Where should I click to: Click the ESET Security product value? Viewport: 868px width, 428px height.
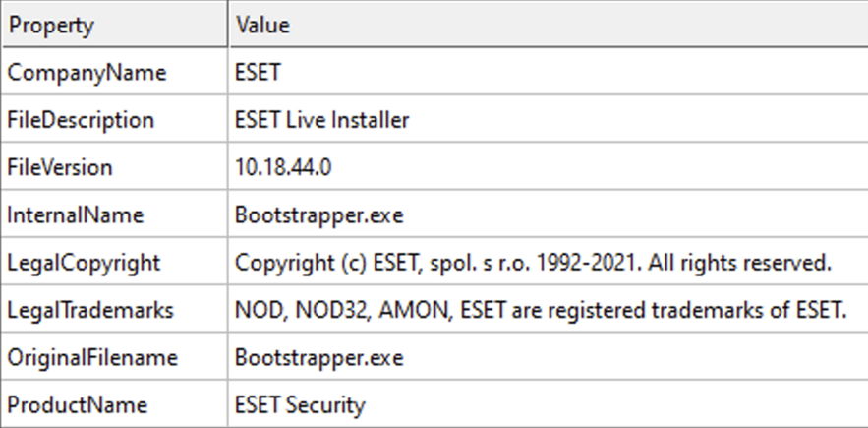pyautogui.click(x=300, y=405)
